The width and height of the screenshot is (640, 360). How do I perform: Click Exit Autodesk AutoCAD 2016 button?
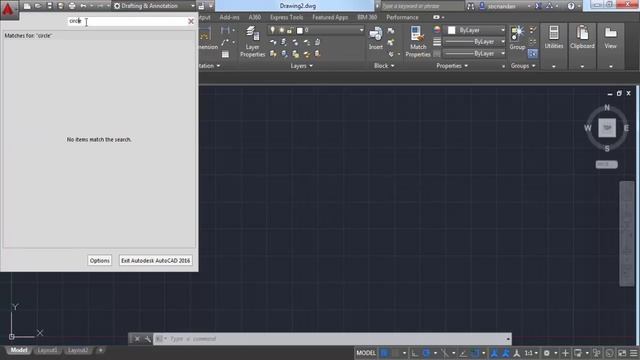pos(156,260)
